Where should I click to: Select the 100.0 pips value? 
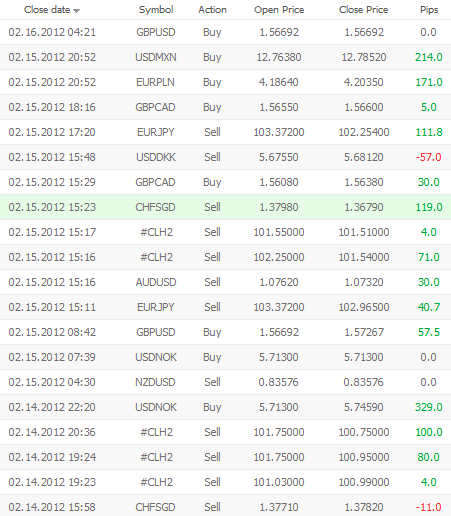coord(429,432)
